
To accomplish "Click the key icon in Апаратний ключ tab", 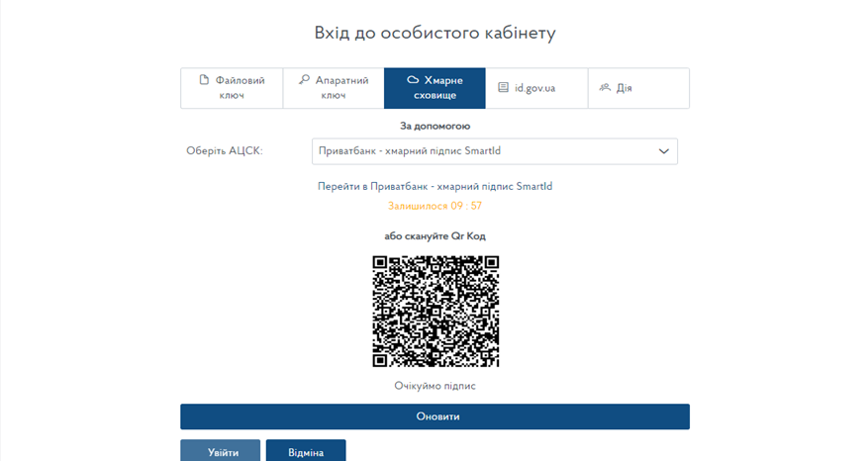I will (x=304, y=80).
